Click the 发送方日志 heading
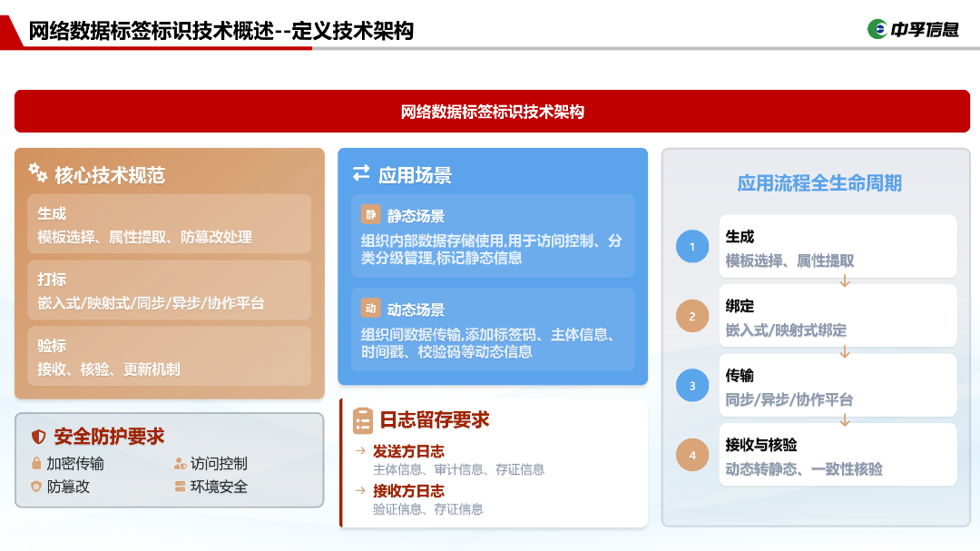The image size is (980, 551). point(408,451)
